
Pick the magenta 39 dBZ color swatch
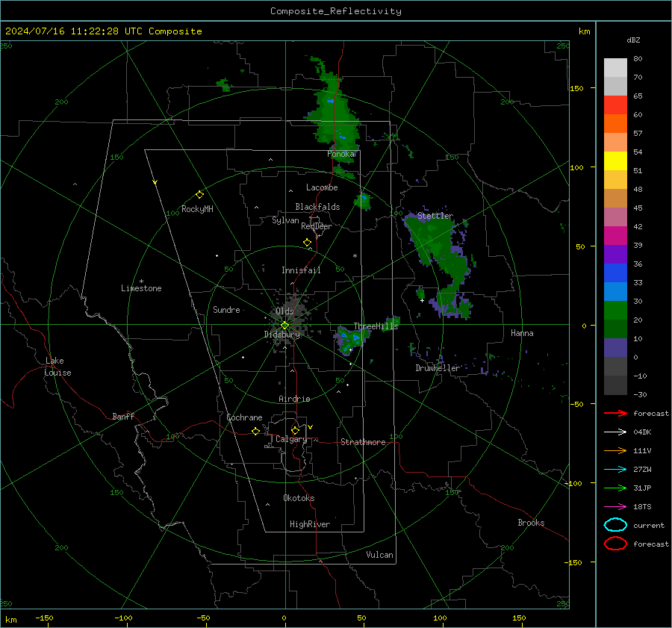615,236
